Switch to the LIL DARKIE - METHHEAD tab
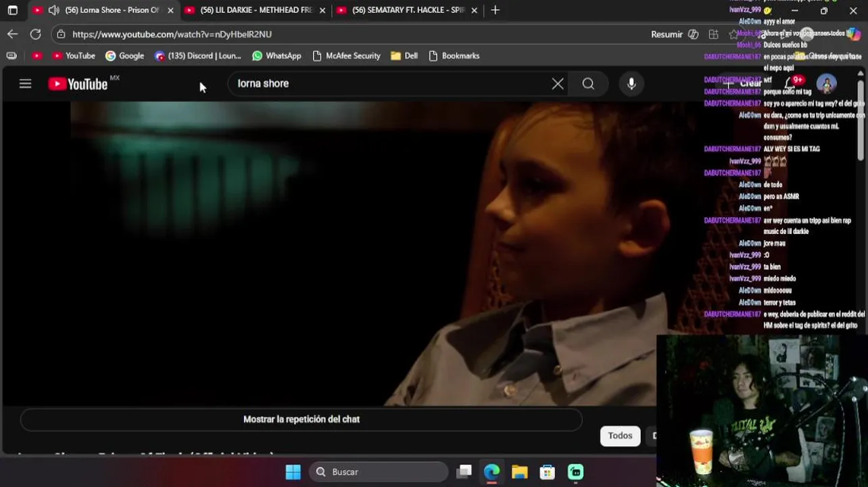The height and width of the screenshot is (487, 868). point(256,10)
